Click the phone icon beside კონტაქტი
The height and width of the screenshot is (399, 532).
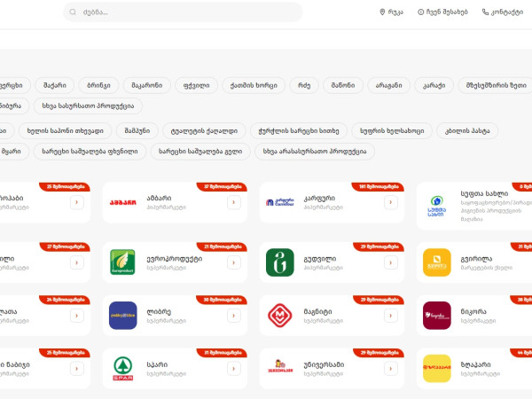(485, 12)
